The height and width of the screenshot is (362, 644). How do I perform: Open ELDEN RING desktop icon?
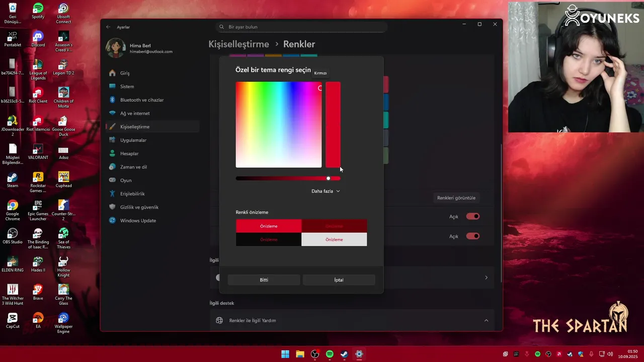point(13,264)
